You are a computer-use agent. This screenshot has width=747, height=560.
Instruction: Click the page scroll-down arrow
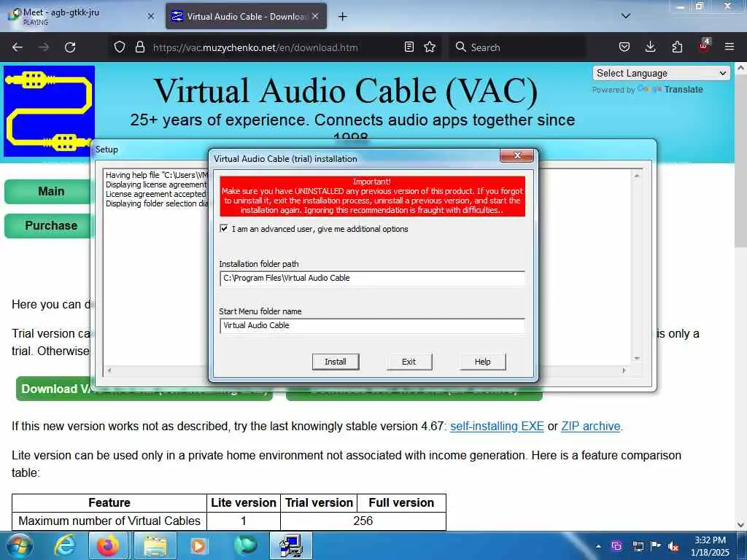[x=740, y=524]
